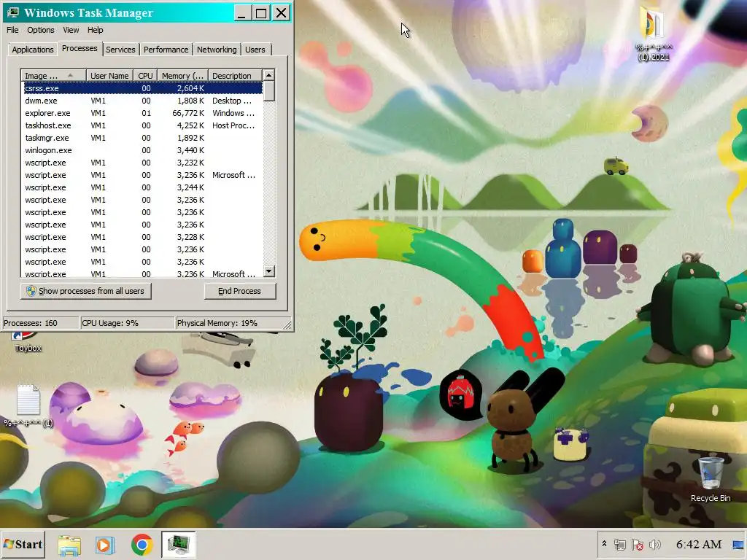Select the winlogon.exe process row

pyautogui.click(x=142, y=150)
